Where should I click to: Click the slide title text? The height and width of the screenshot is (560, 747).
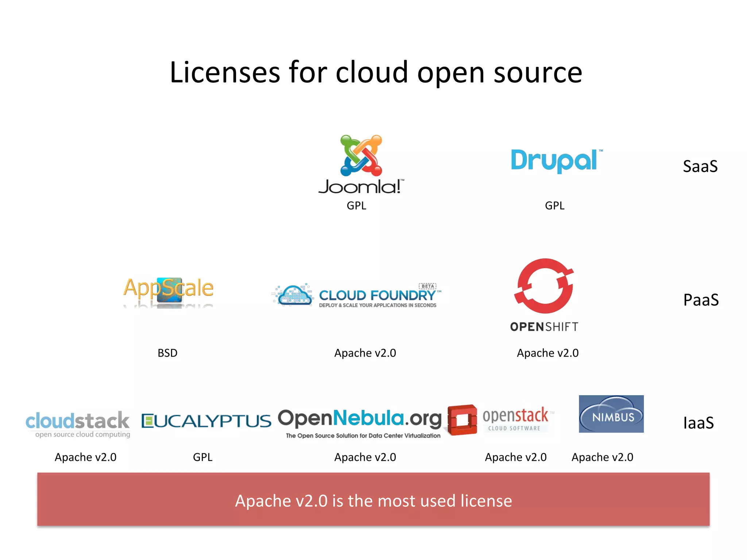tap(376, 72)
